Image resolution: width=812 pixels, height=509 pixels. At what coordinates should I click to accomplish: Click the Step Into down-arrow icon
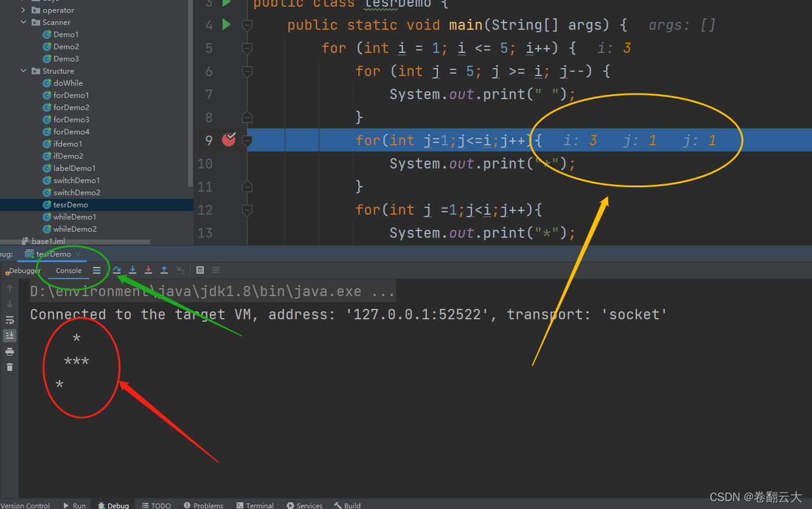(132, 270)
